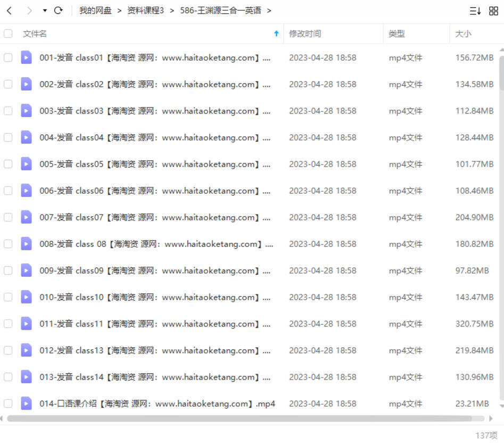Check the box for 001-发音 class01
Image resolution: width=504 pixels, height=443 pixels.
pos(8,58)
